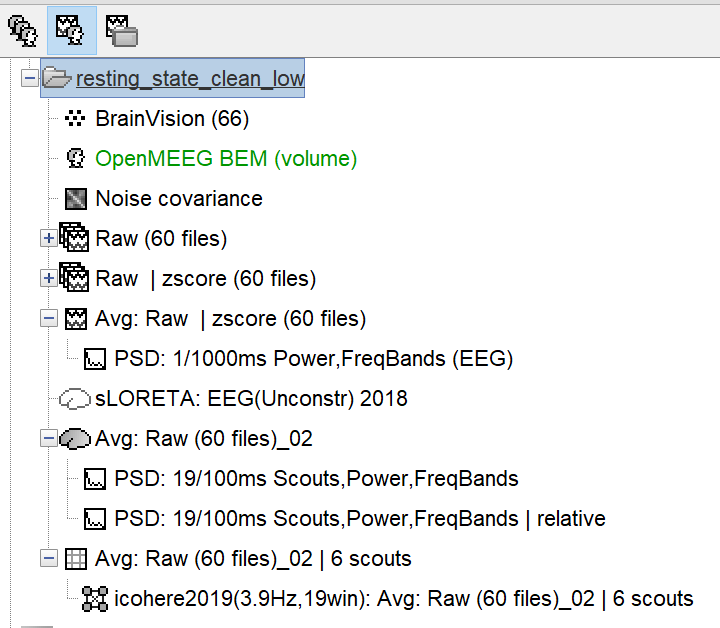Click the first view-mode icon in the toolbar
Image resolution: width=720 pixels, height=628 pixels.
click(x=22, y=30)
